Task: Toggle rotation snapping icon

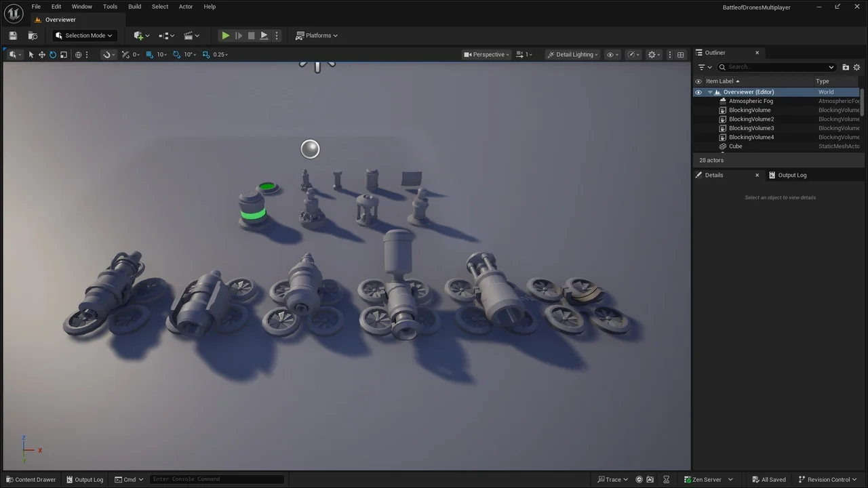Action: (176, 54)
